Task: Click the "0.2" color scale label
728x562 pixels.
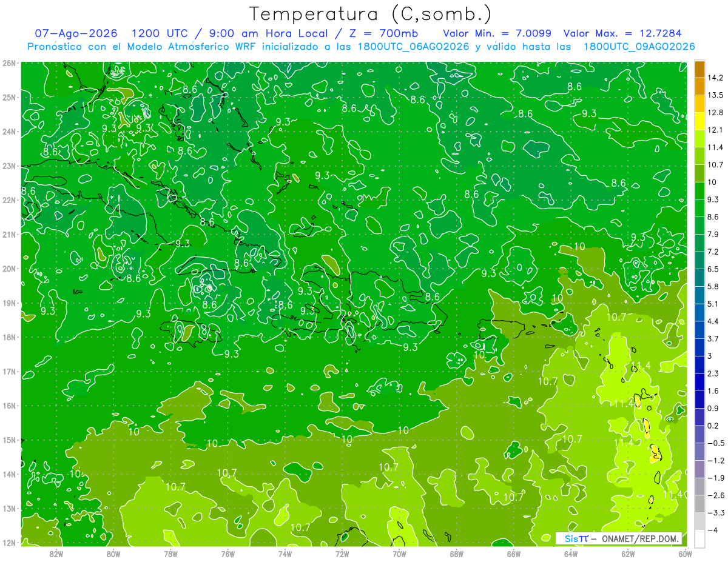Action: click(713, 426)
